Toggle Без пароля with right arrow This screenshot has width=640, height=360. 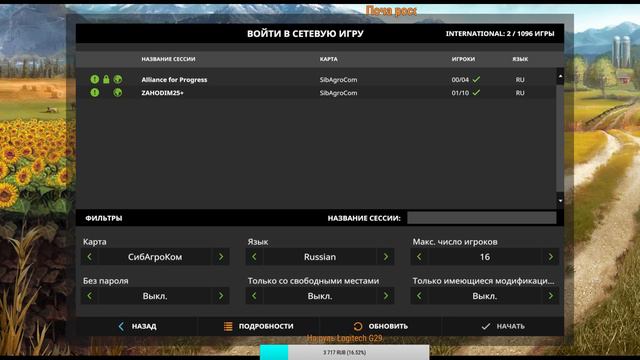click(x=221, y=296)
